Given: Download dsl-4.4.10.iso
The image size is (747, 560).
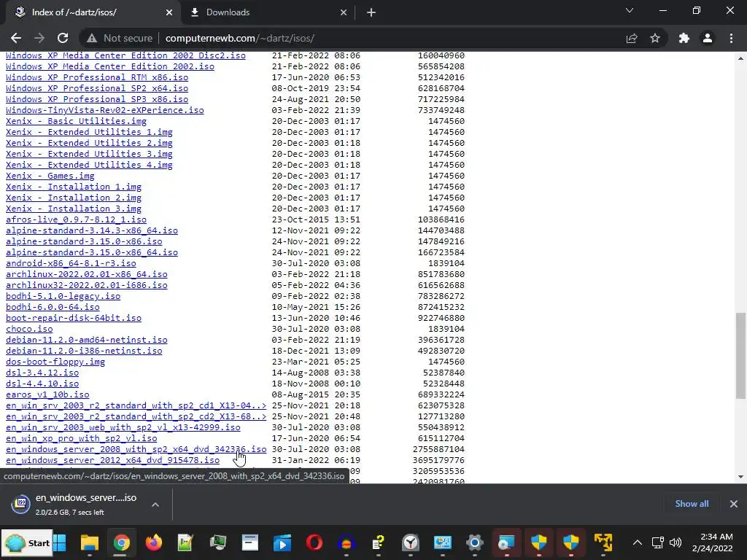Looking at the screenshot, I should click(x=42, y=384).
